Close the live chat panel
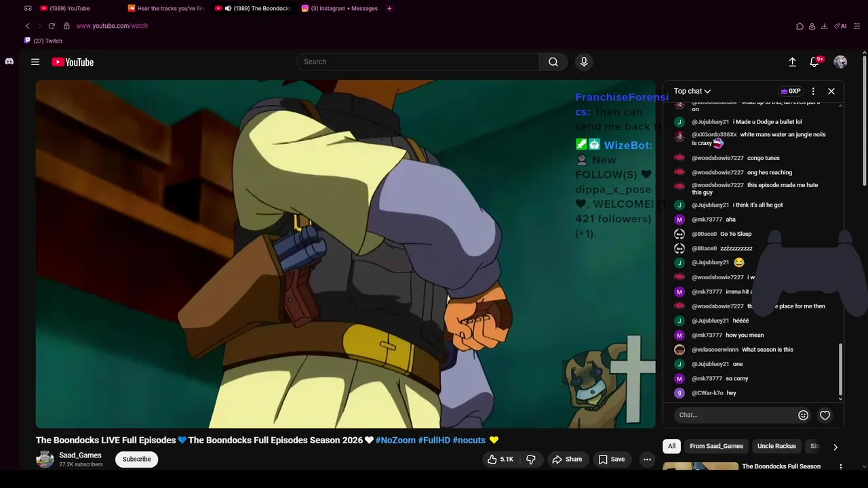The image size is (868, 488). pyautogui.click(x=831, y=91)
